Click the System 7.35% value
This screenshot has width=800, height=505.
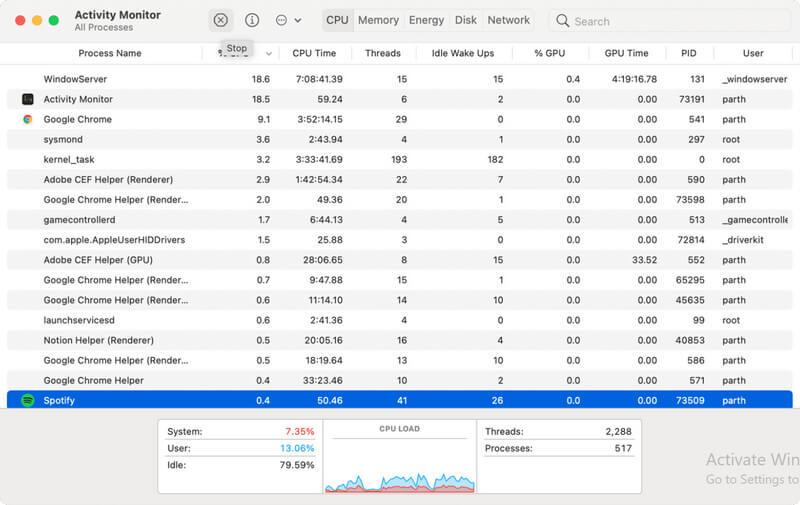(299, 432)
